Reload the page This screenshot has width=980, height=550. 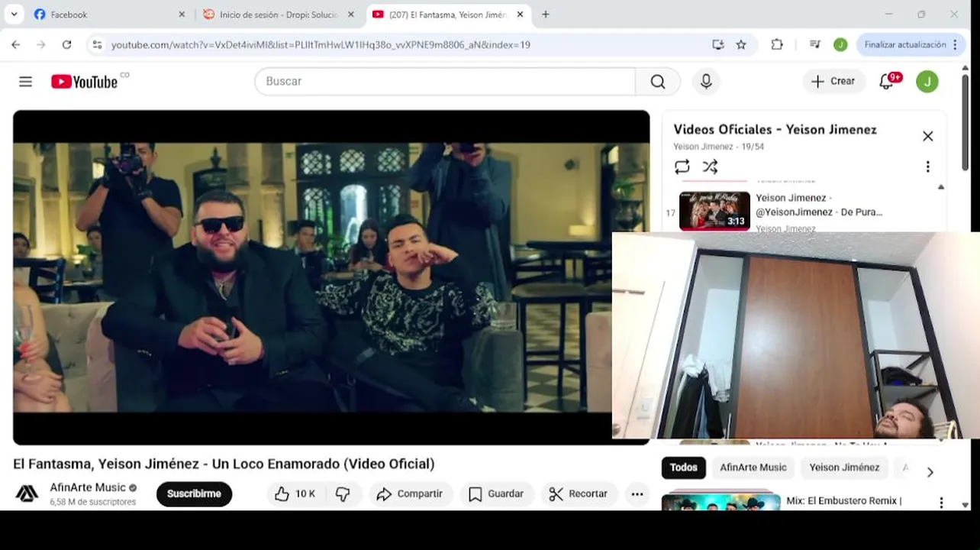(x=66, y=45)
